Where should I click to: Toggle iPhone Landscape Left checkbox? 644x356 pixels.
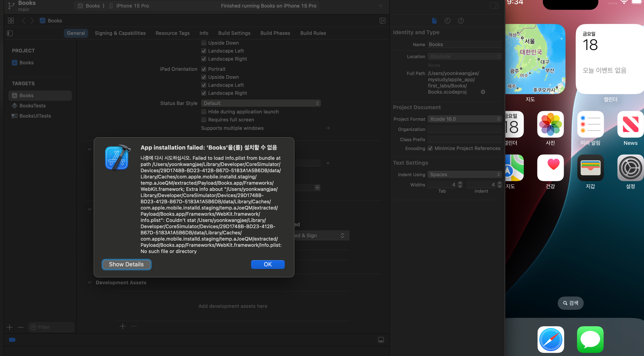click(204, 51)
